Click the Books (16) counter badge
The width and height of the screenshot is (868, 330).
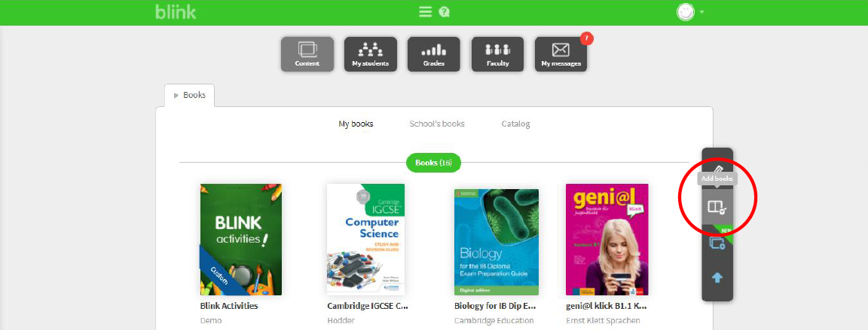pyautogui.click(x=433, y=163)
